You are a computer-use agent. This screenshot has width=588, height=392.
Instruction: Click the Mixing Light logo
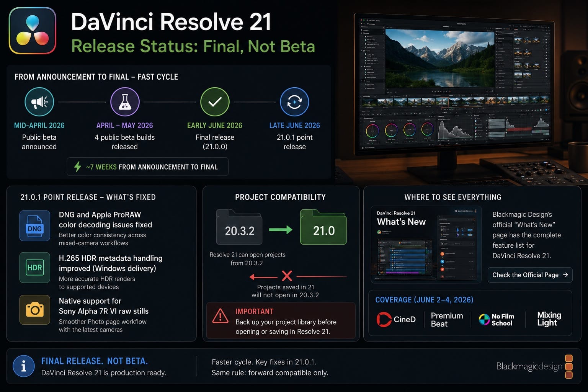(x=549, y=319)
